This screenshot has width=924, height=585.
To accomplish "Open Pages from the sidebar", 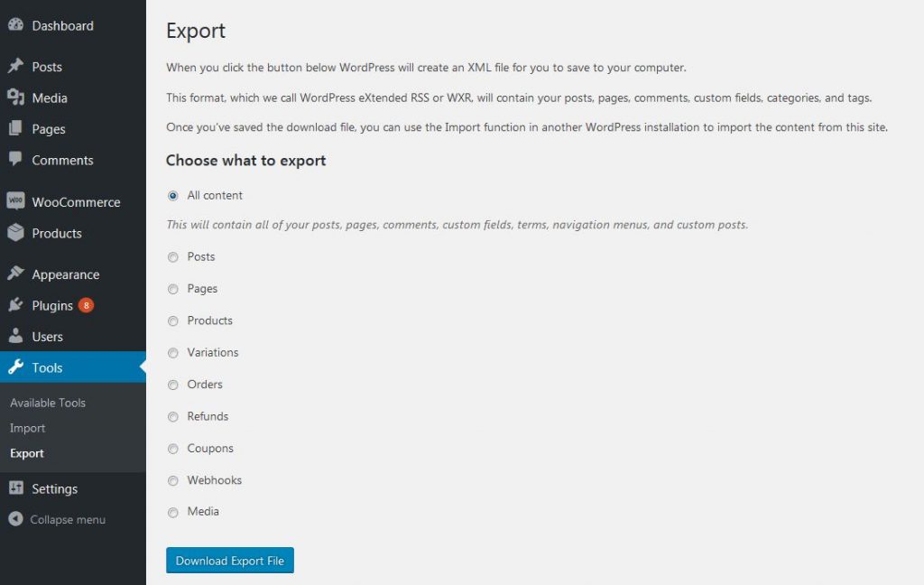I will [49, 129].
